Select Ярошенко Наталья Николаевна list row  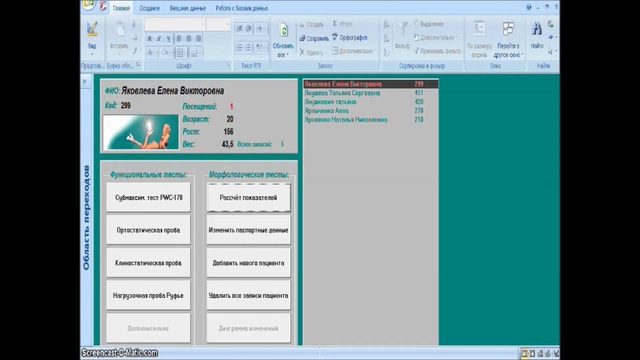click(371, 120)
